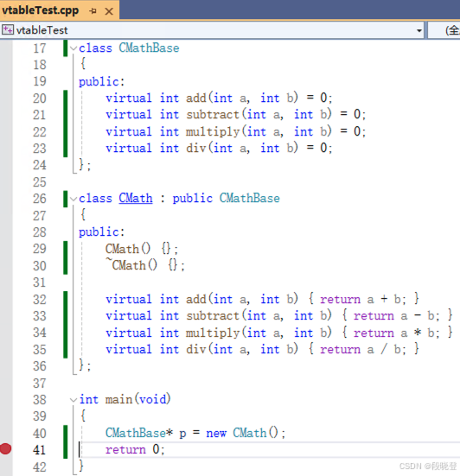The image size is (460, 476).
Task: Click the ~CMath() destructor on line 30
Action: [131, 265]
